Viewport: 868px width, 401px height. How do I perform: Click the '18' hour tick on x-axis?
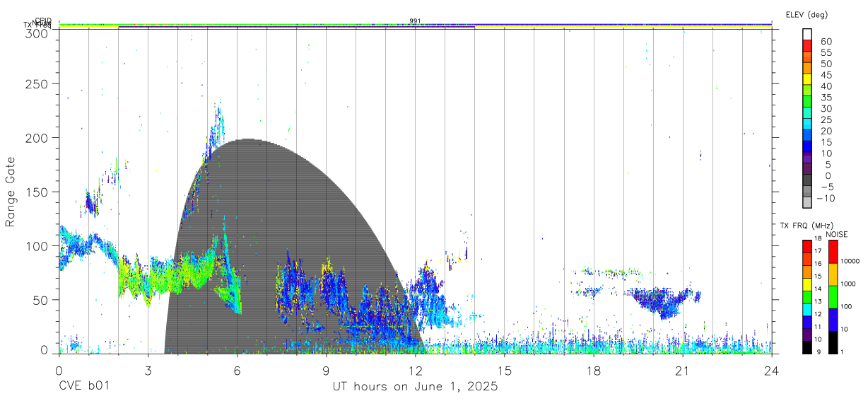tap(593, 371)
